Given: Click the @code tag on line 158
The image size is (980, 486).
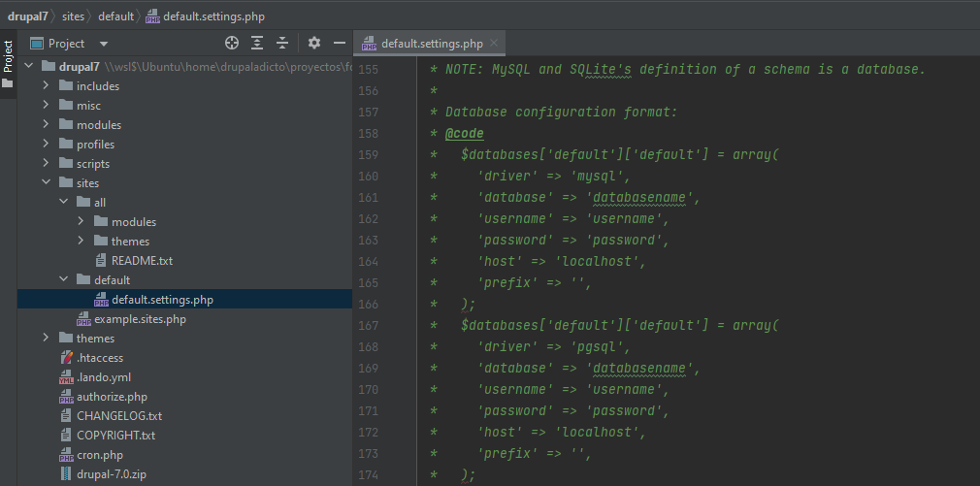Looking at the screenshot, I should pos(465,134).
